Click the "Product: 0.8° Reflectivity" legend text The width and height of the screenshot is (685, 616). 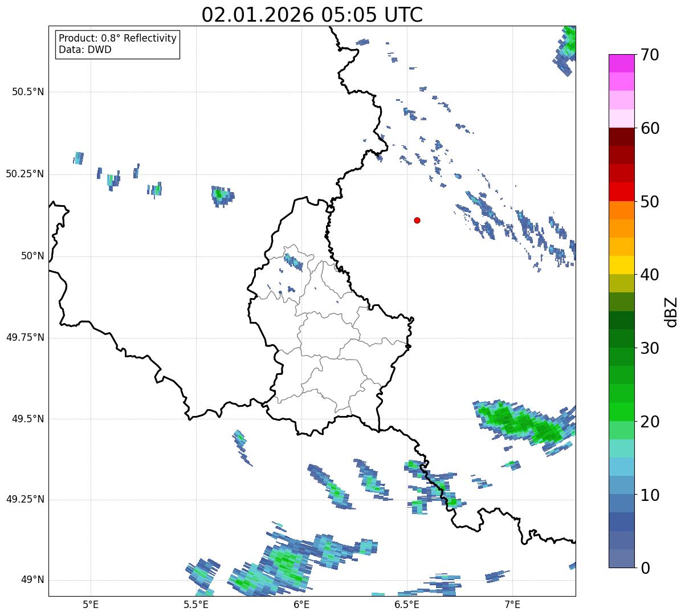coord(118,38)
